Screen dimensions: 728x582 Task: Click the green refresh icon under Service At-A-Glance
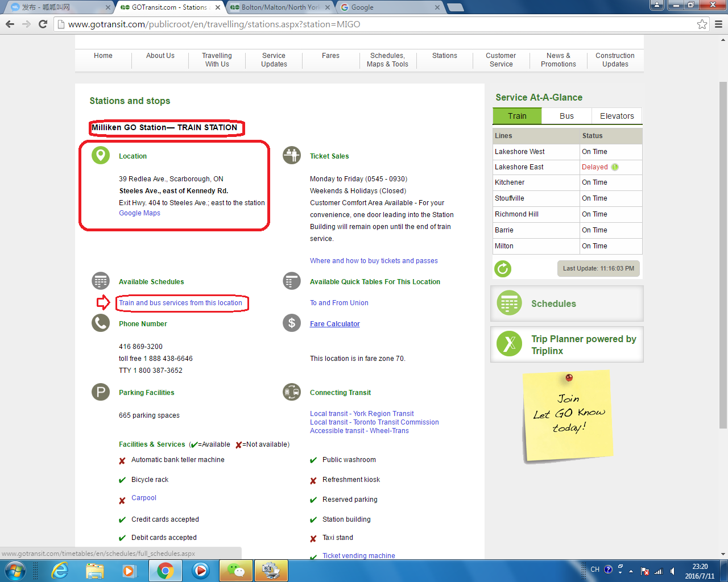pos(503,269)
